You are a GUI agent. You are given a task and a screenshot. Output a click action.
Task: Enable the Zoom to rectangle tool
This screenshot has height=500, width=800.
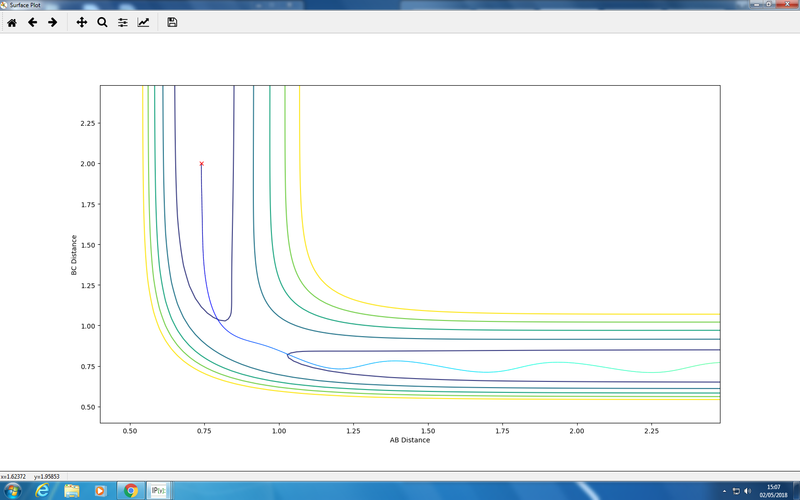(102, 22)
